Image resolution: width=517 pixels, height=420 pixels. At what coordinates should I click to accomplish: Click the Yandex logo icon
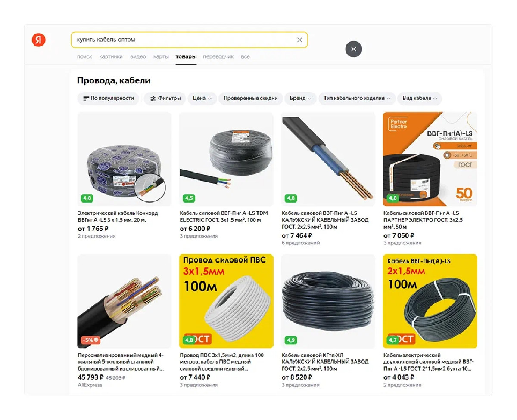(x=38, y=40)
